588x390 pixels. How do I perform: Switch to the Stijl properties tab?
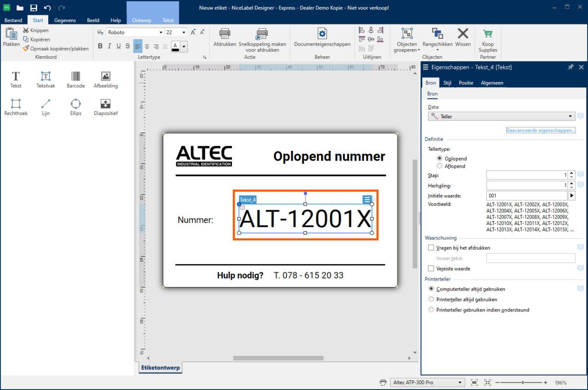click(447, 83)
